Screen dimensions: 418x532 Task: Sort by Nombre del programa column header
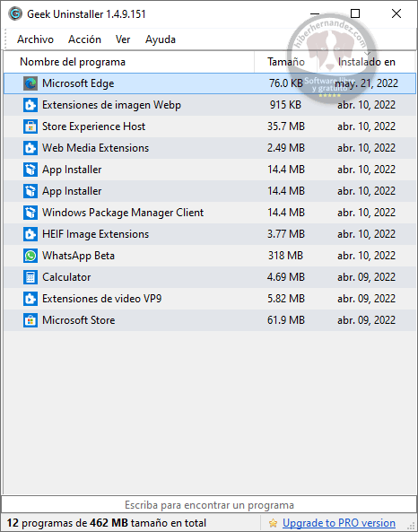129,62
